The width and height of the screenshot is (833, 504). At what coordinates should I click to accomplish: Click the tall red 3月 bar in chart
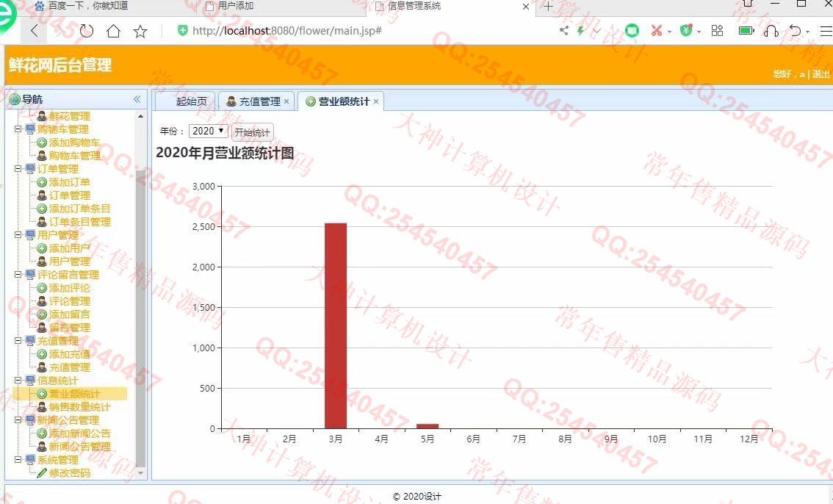[336, 325]
